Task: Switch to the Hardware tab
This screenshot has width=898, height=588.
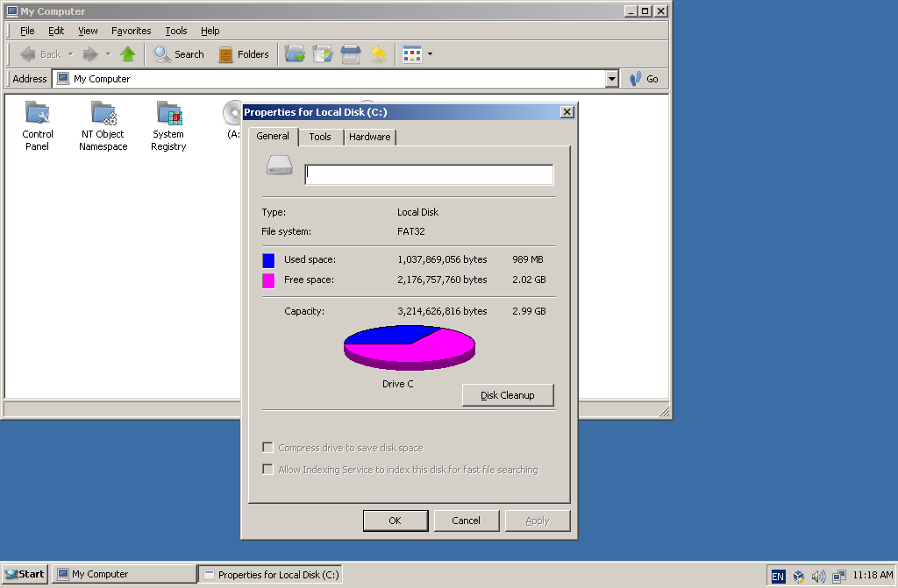Action: [x=369, y=137]
